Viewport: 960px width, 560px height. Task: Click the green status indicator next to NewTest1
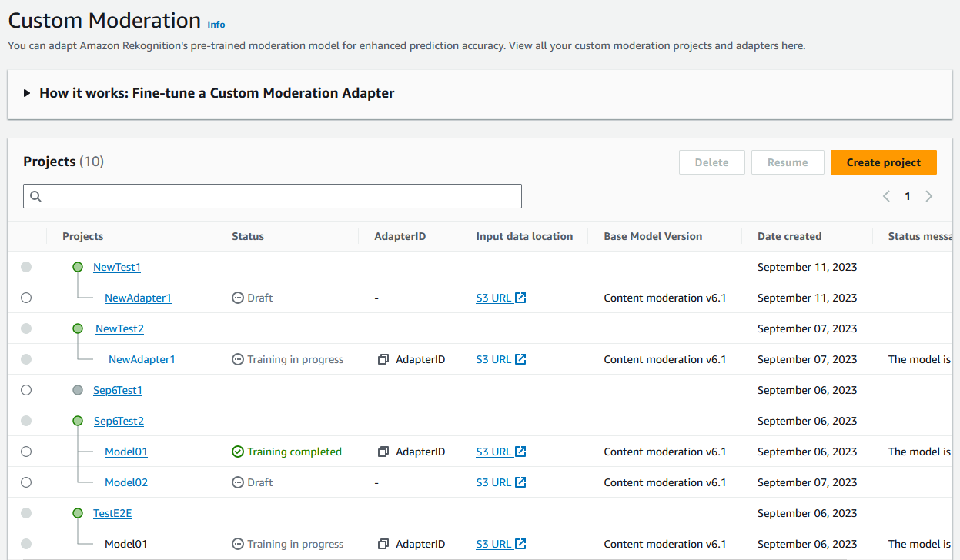[78, 266]
